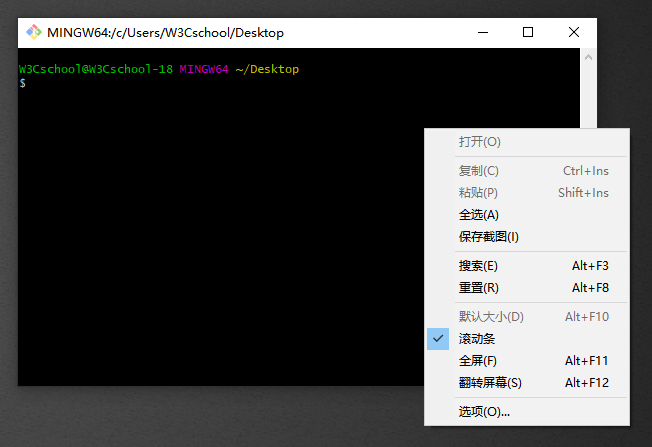Viewport: 652px width, 447px height.
Task: Select 全选(A) to select all text
Action: [x=478, y=215]
